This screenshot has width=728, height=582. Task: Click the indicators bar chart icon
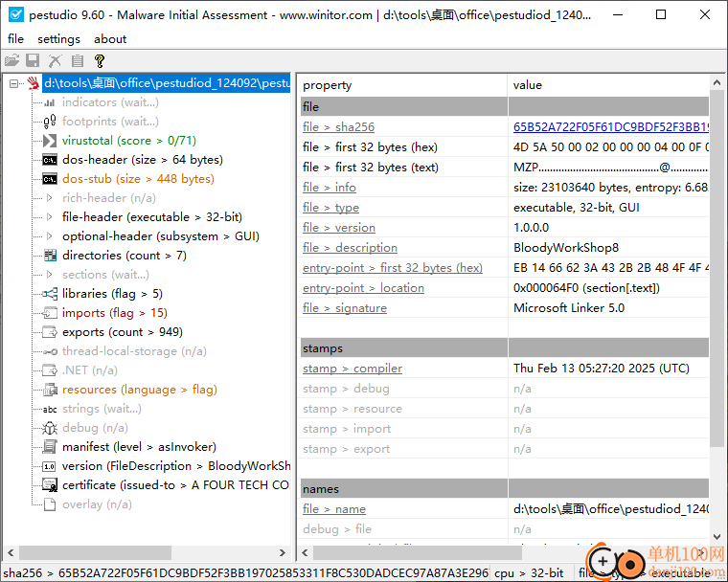tap(50, 102)
